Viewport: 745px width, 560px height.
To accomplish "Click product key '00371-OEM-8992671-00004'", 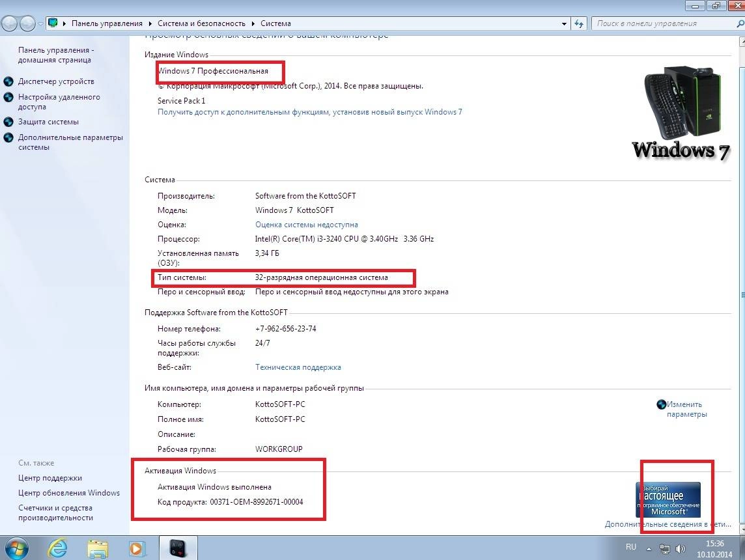I will tap(257, 502).
